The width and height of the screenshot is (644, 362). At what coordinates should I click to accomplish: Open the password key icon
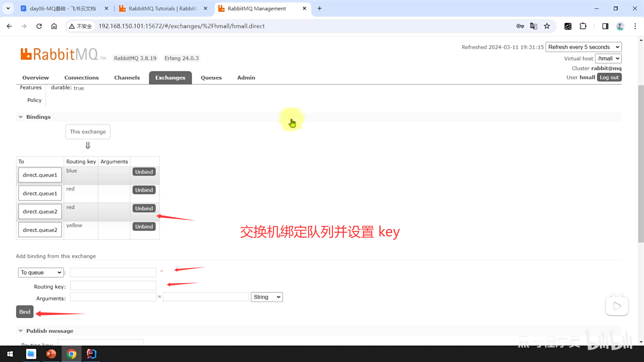point(520,26)
